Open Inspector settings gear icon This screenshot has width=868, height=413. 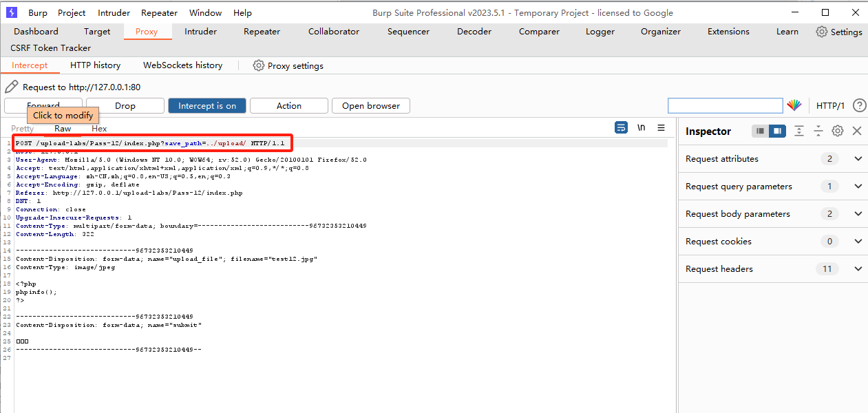pos(838,131)
